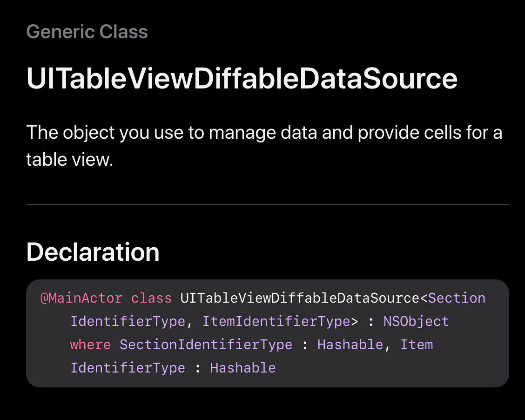The height and width of the screenshot is (420, 525).
Task: Click the Declaration section heading
Action: 93,252
